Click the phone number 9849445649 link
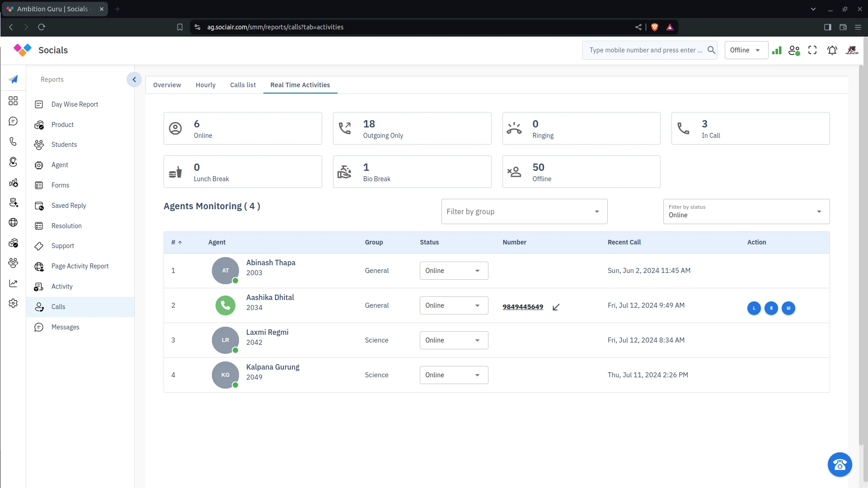868x488 pixels. (523, 307)
